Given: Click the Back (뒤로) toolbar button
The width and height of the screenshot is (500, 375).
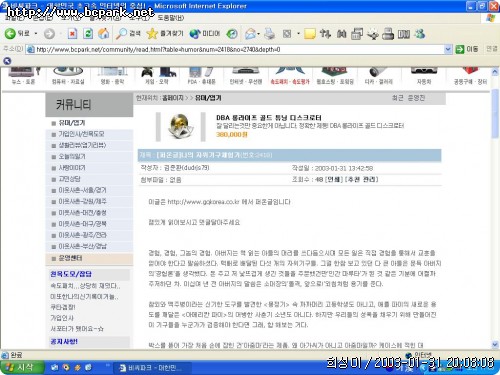Looking at the screenshot, I should click(x=17, y=33).
